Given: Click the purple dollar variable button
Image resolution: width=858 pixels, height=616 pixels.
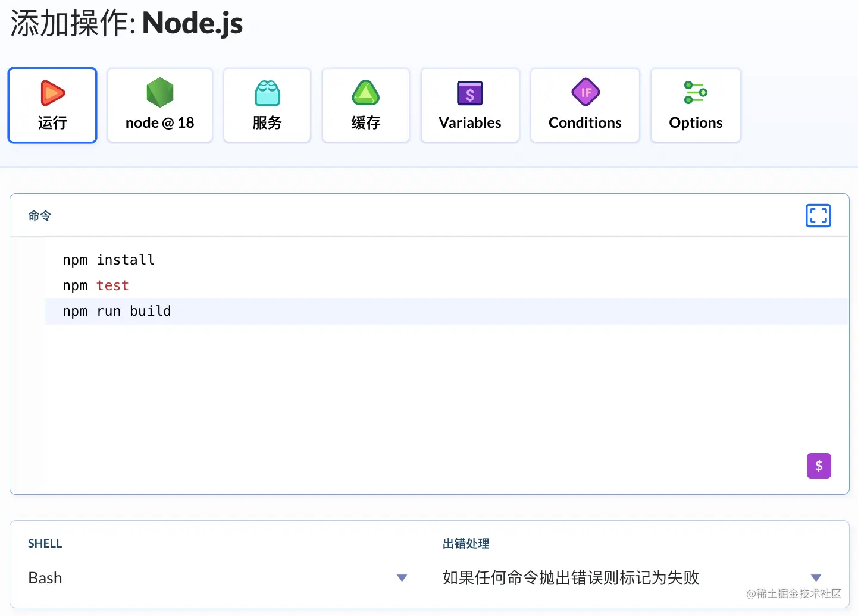Looking at the screenshot, I should coord(819,466).
